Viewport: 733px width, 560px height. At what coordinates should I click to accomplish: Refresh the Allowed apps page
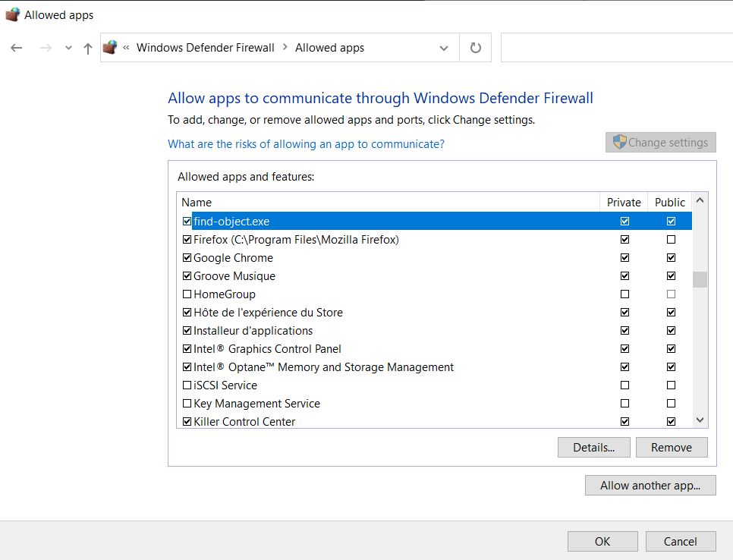(476, 48)
